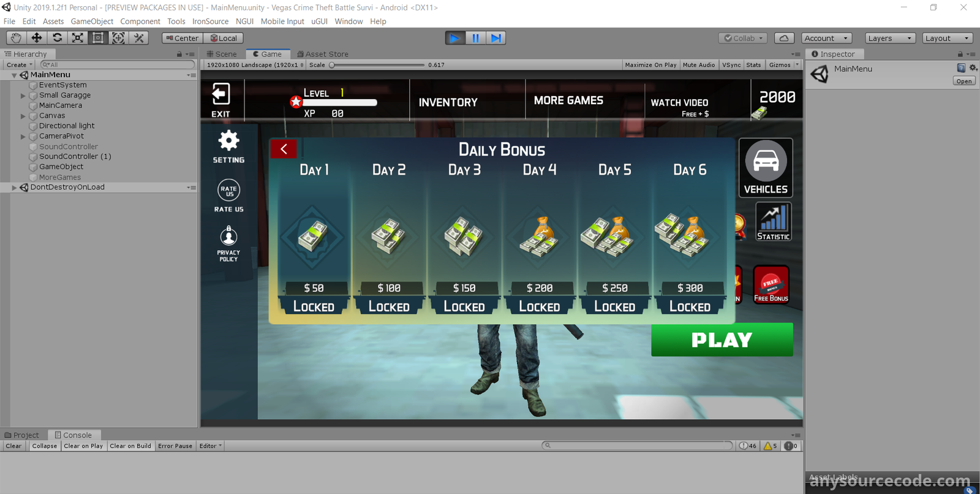The width and height of the screenshot is (980, 494).
Task: Toggle Maximize On Play
Action: 650,65
